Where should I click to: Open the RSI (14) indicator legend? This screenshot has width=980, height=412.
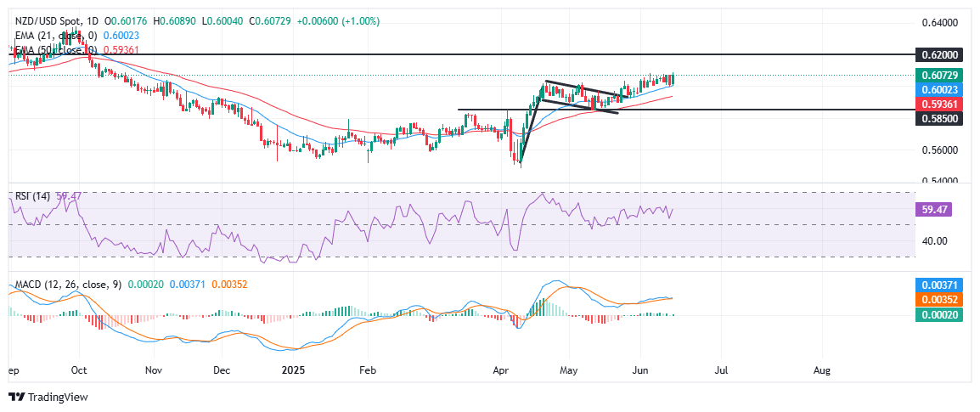[x=31, y=196]
